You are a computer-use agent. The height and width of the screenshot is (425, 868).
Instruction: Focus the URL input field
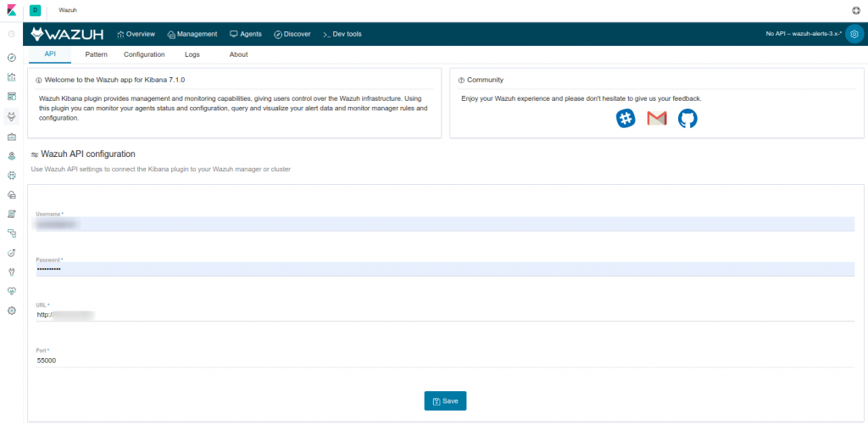(445, 315)
